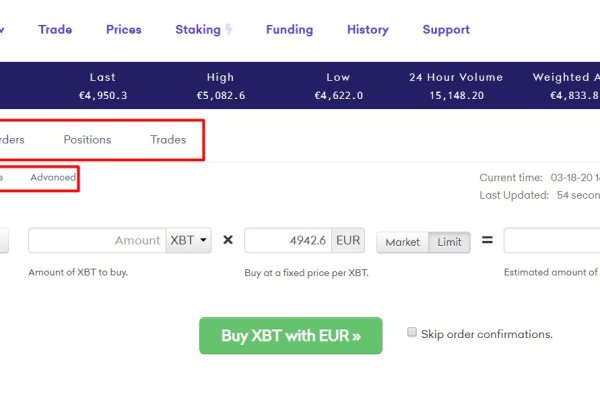Navigate to Funding
Screen dimensions: 600x400
289,30
